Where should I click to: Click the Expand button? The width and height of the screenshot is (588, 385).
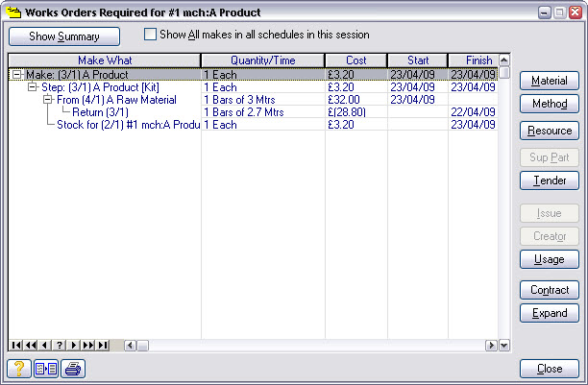[x=550, y=313]
